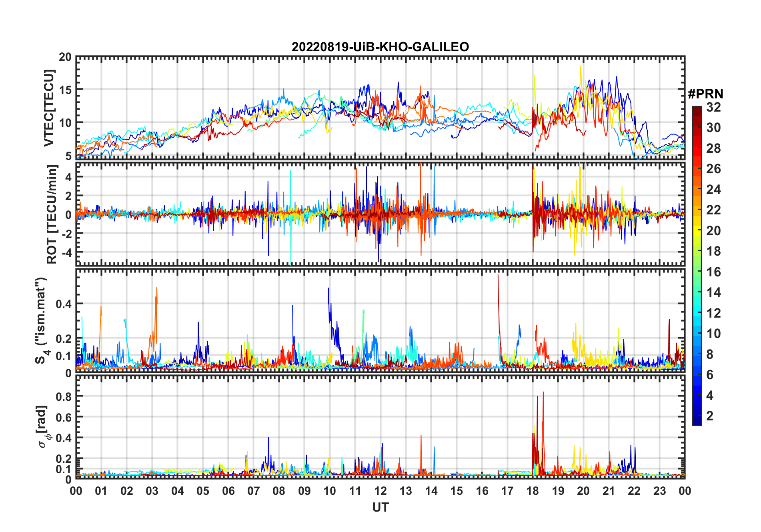This screenshot has width=761, height=532.
Task: Select colorbar tick label 30
Action: [713, 128]
